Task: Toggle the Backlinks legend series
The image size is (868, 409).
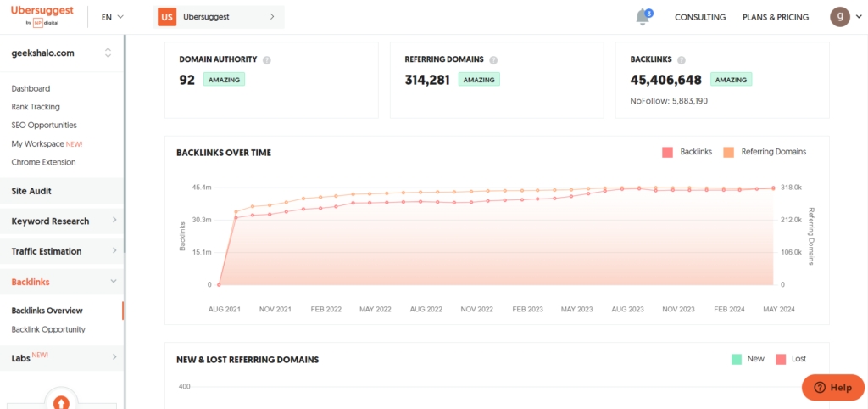Action: (x=687, y=152)
